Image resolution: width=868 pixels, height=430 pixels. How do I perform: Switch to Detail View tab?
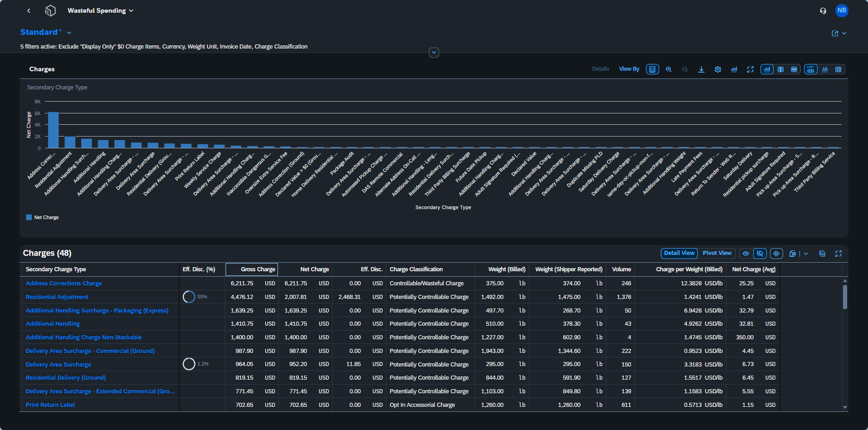tap(679, 253)
